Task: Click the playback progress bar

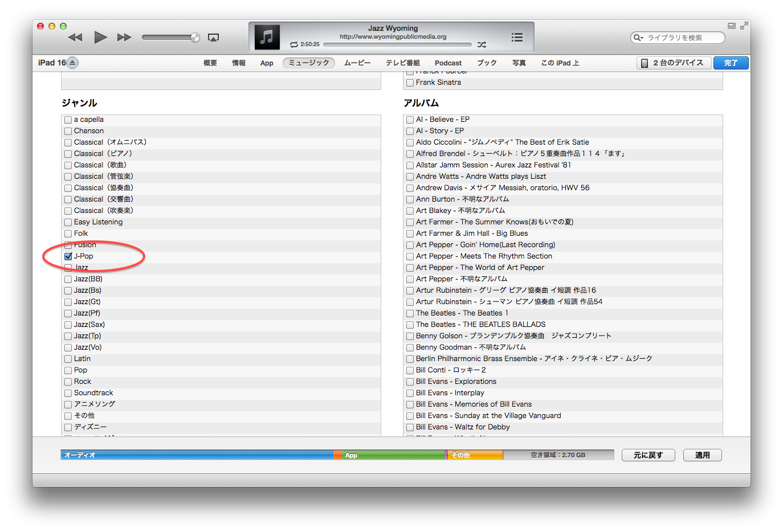Action: [398, 44]
